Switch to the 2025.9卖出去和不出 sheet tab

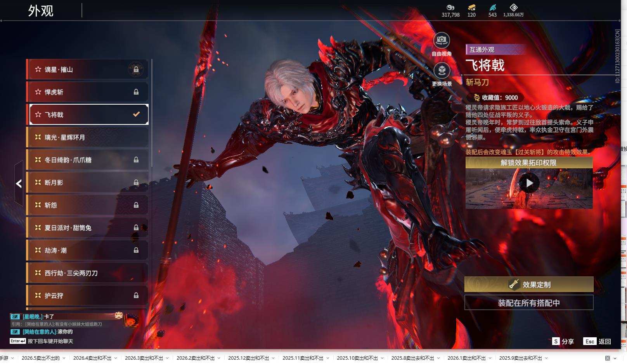521,358
